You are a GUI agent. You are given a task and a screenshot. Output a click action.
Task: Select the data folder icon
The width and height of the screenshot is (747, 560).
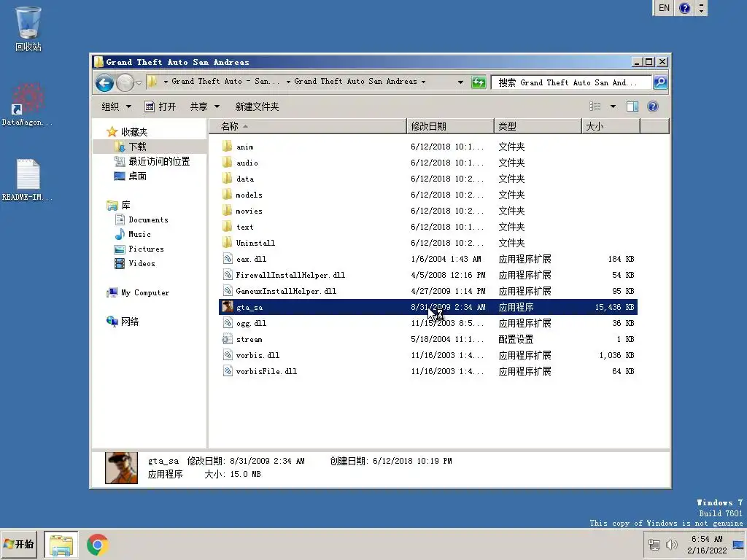[228, 179]
